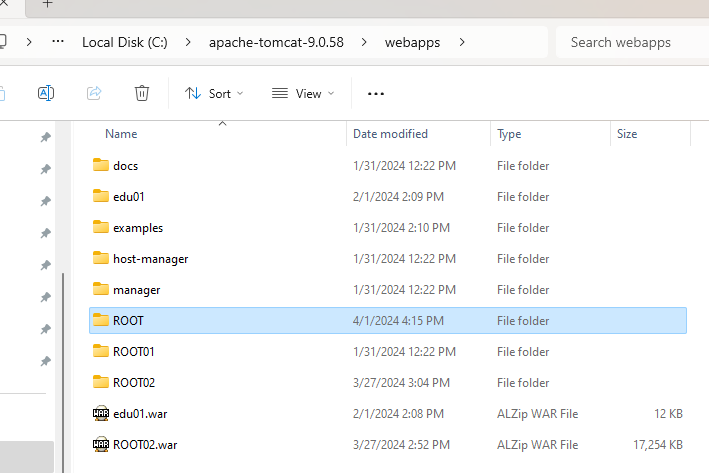The image size is (709, 473).
Task: Click the edu01 folder icon
Action: pyautogui.click(x=100, y=196)
